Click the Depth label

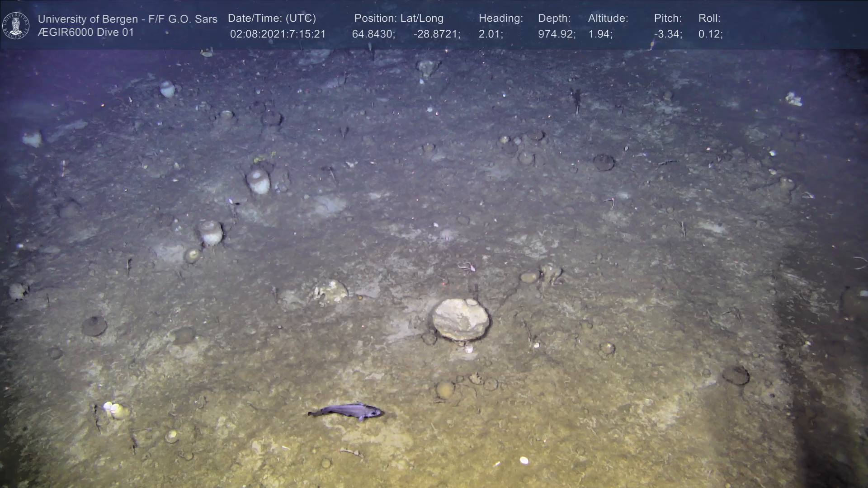click(554, 19)
